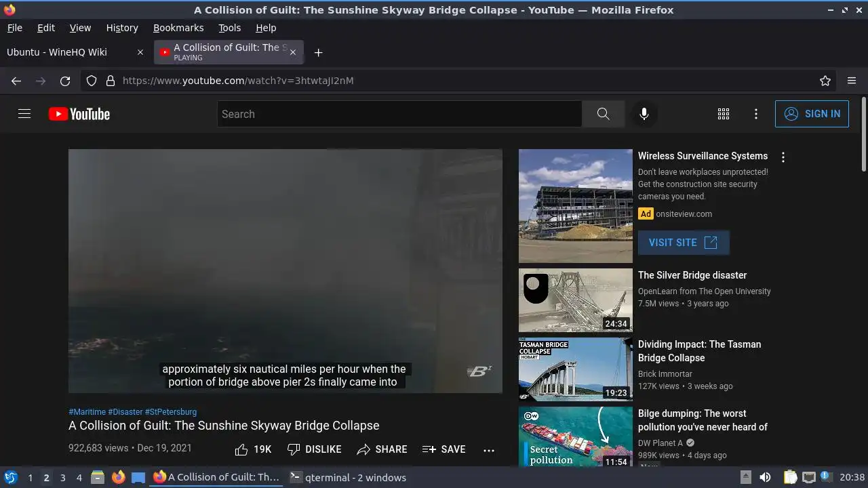Viewport: 868px width, 488px height.
Task: Open Bilge dumping video title
Action: click(x=703, y=420)
